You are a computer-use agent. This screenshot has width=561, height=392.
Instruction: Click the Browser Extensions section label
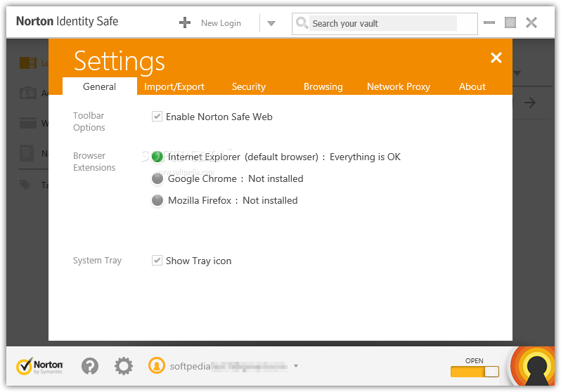click(x=94, y=162)
